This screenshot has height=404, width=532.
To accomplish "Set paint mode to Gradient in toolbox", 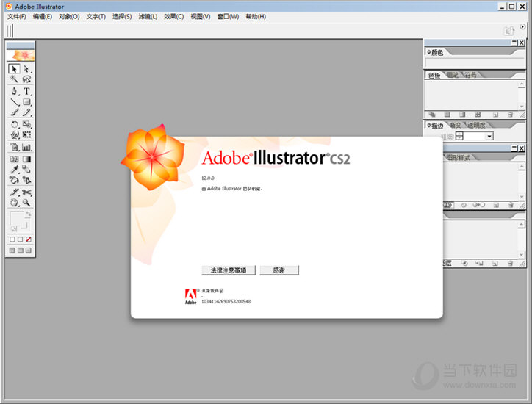I will (21, 239).
